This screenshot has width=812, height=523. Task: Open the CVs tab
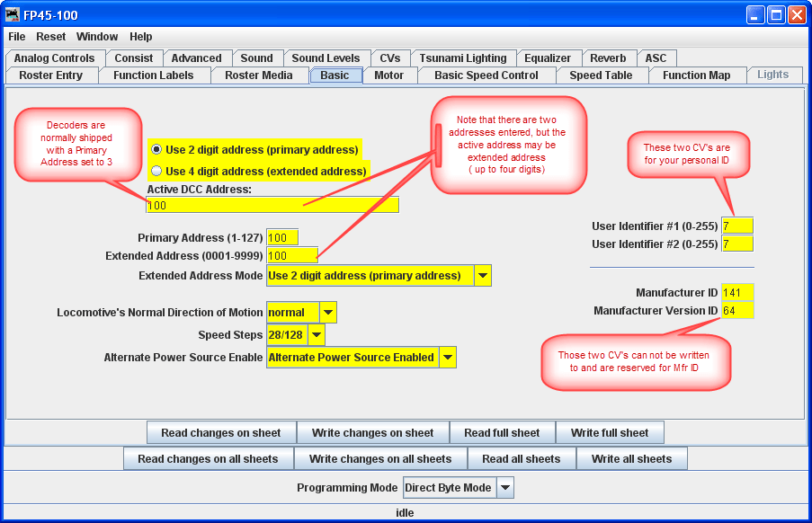[390, 57]
